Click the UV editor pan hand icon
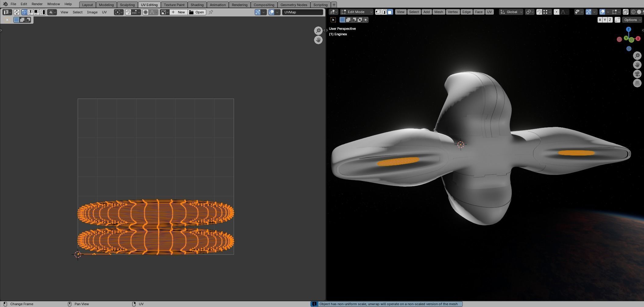The image size is (644, 307). (318, 40)
